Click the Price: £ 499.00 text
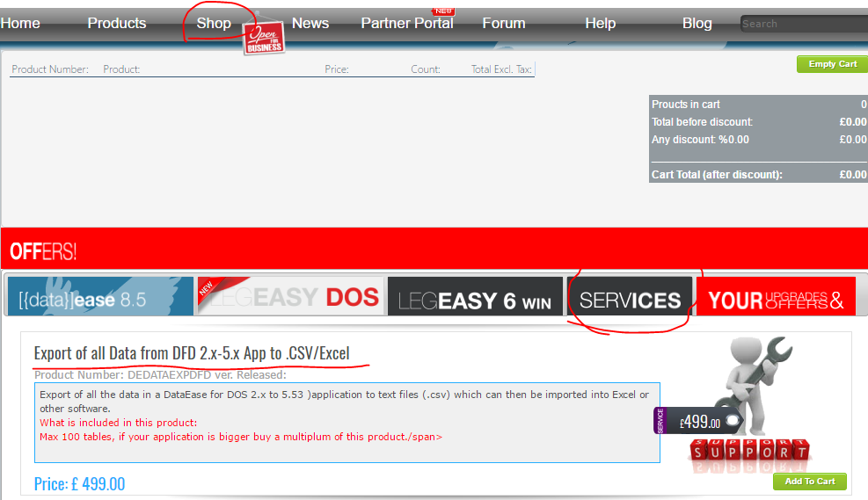 pos(80,484)
